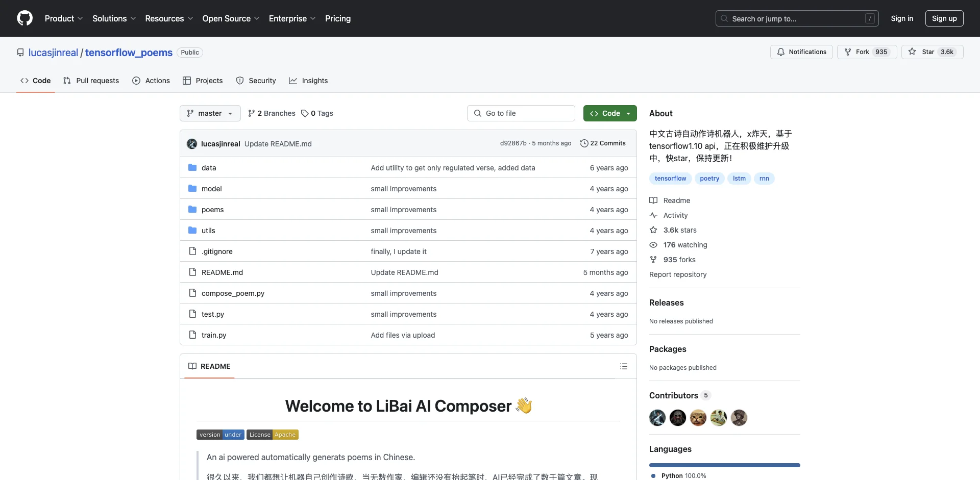
Task: Click the first contributor avatar
Action: (657, 418)
